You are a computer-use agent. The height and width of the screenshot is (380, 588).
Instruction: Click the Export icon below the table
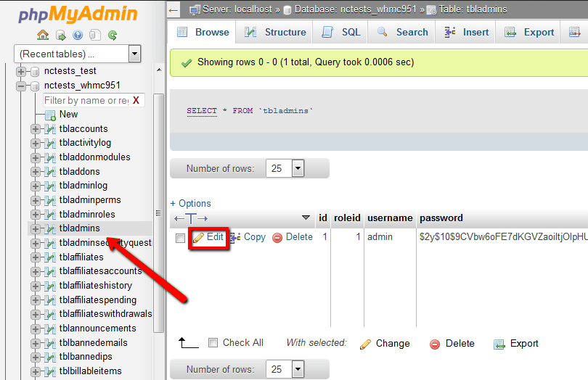(499, 344)
